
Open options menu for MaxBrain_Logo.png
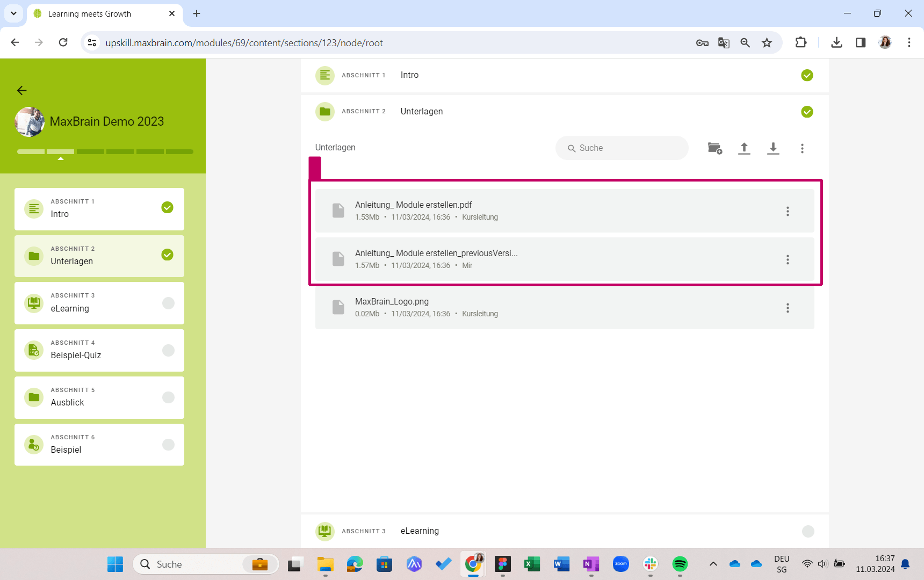point(788,308)
